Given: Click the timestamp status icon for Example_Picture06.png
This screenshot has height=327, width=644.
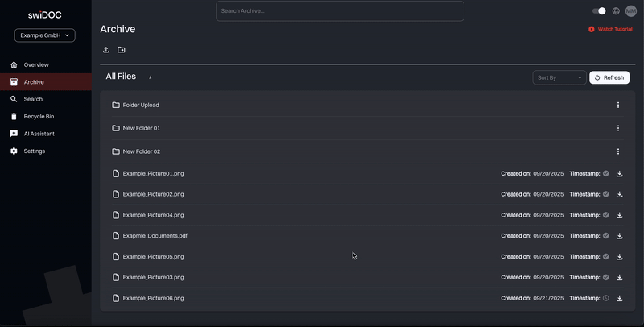Looking at the screenshot, I should tap(606, 298).
